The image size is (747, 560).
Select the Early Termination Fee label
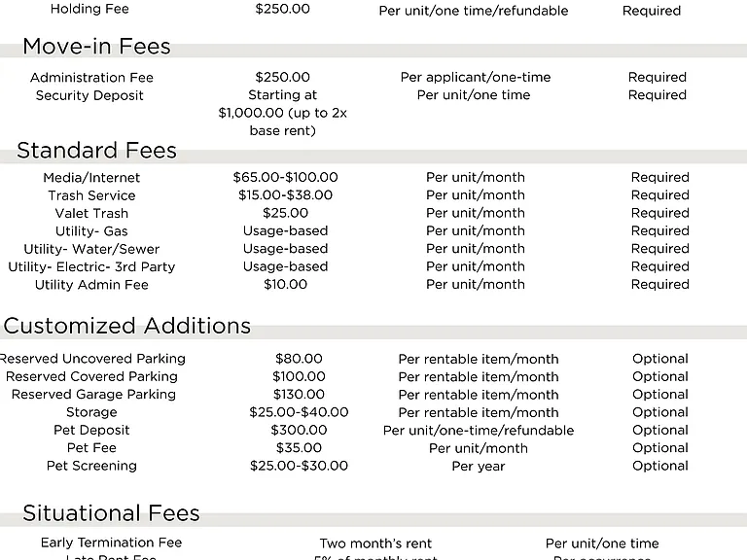tap(111, 542)
